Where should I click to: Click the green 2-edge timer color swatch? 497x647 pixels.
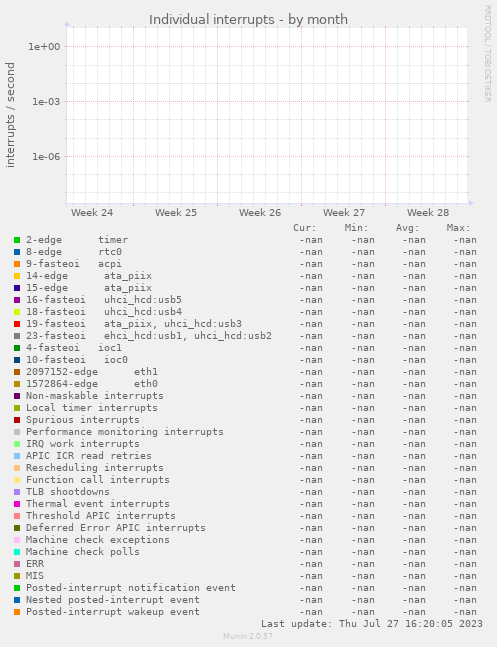point(17,240)
